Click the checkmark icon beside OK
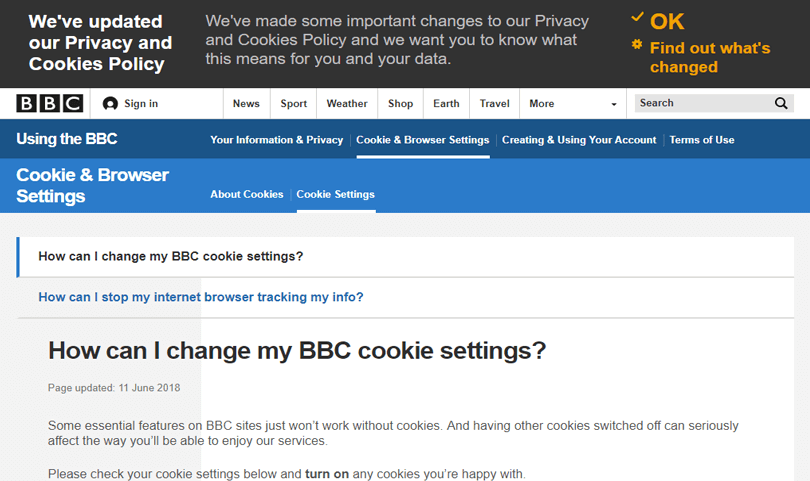 (637, 17)
